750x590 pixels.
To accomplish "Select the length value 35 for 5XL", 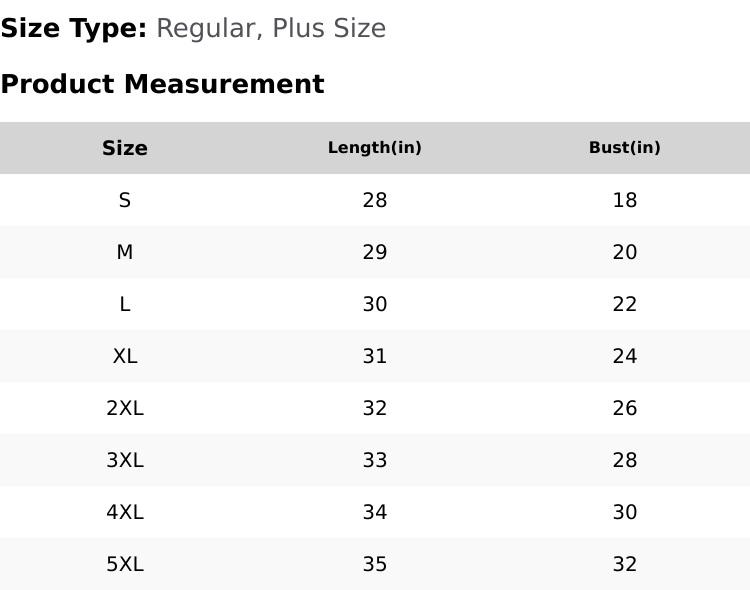I will [x=375, y=564].
